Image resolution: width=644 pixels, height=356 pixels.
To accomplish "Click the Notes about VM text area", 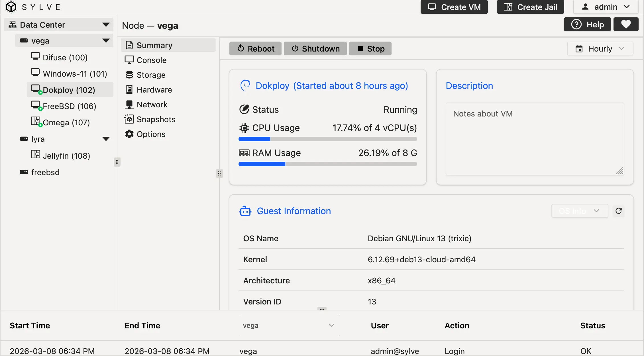I will point(535,139).
